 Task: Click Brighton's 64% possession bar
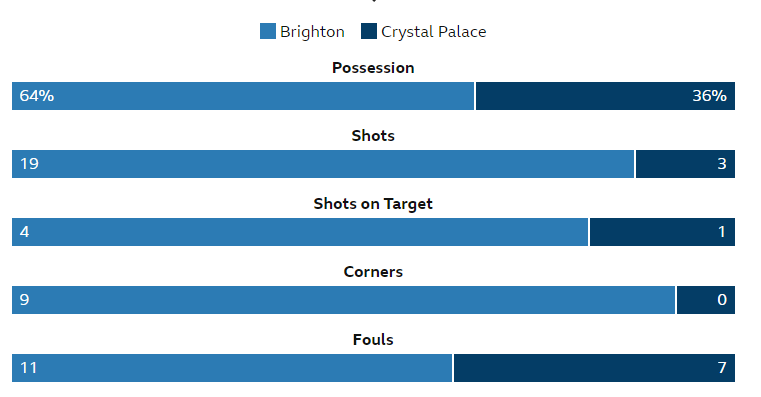pyautogui.click(x=243, y=96)
